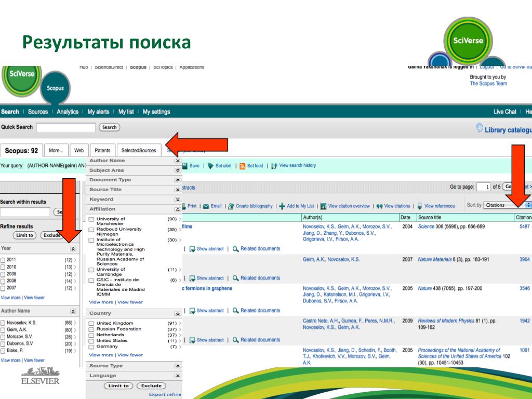Click the Save disk icon
Image resolution: width=532 pixels, height=399 pixels.
[x=185, y=166]
